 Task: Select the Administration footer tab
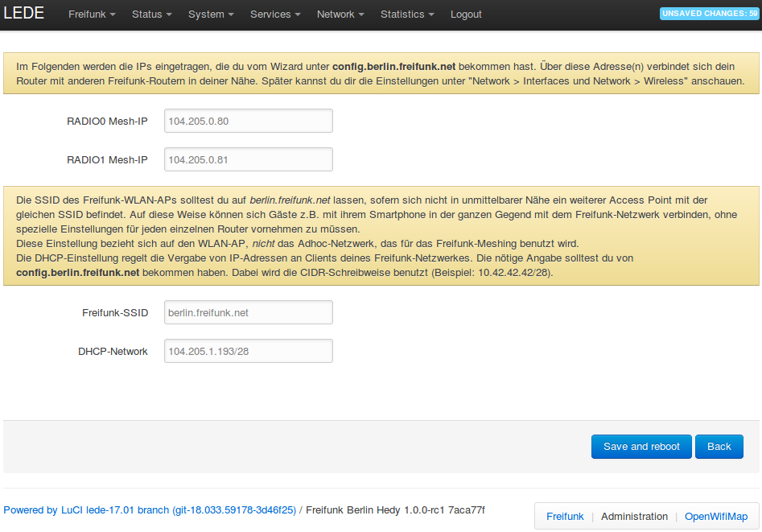pos(634,516)
